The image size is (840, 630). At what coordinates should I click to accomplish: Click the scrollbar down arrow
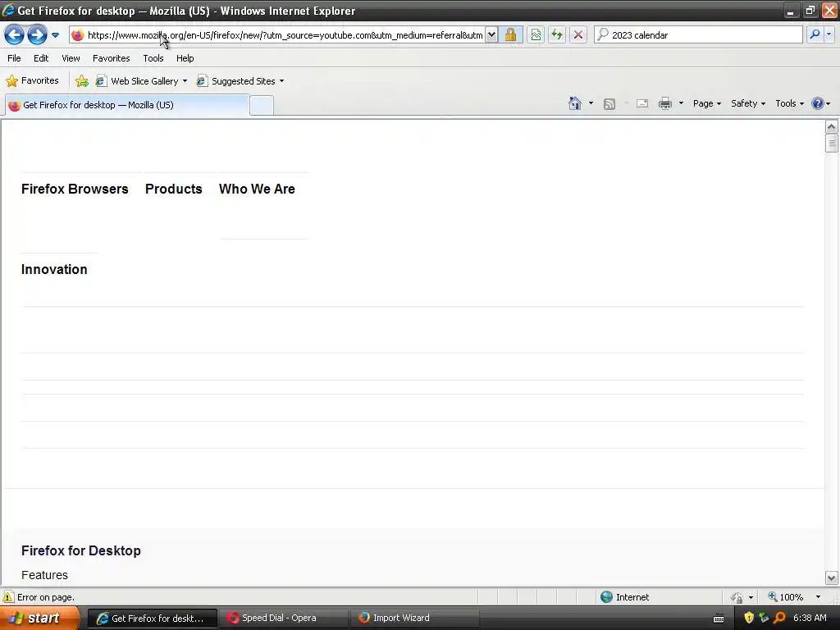pos(832,578)
